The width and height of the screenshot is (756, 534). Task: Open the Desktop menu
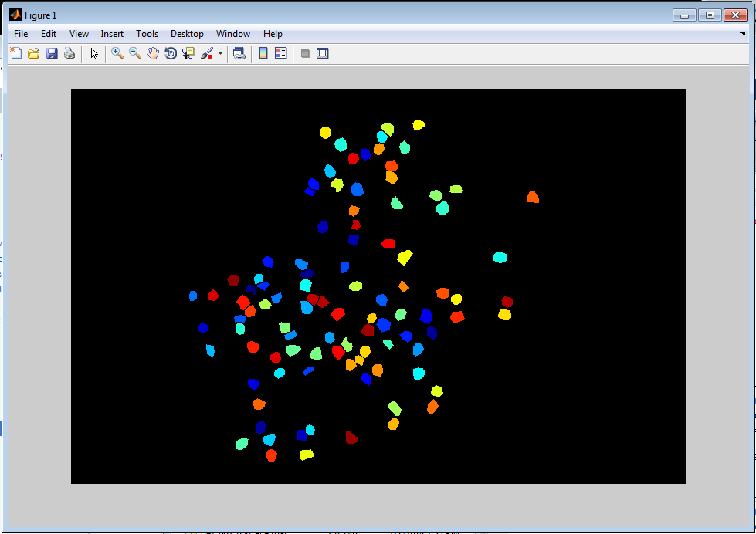[187, 34]
